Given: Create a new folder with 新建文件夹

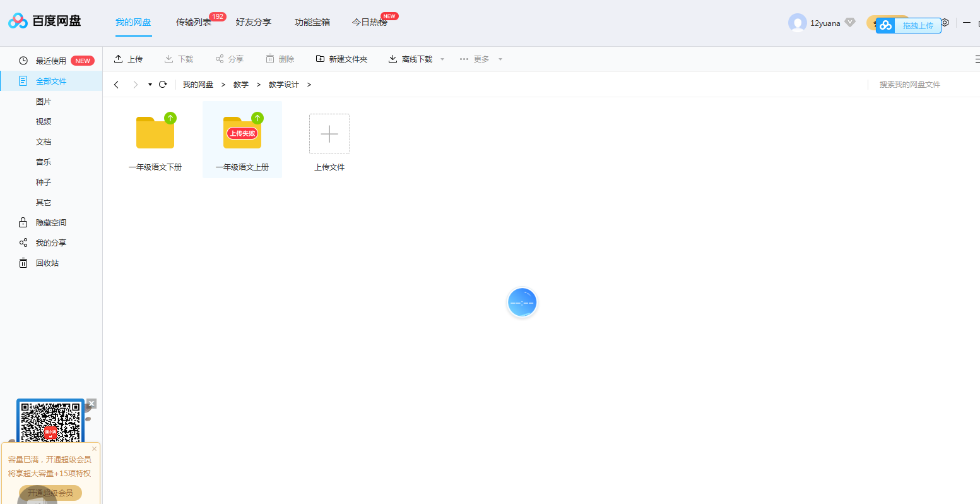Looking at the screenshot, I should (341, 59).
